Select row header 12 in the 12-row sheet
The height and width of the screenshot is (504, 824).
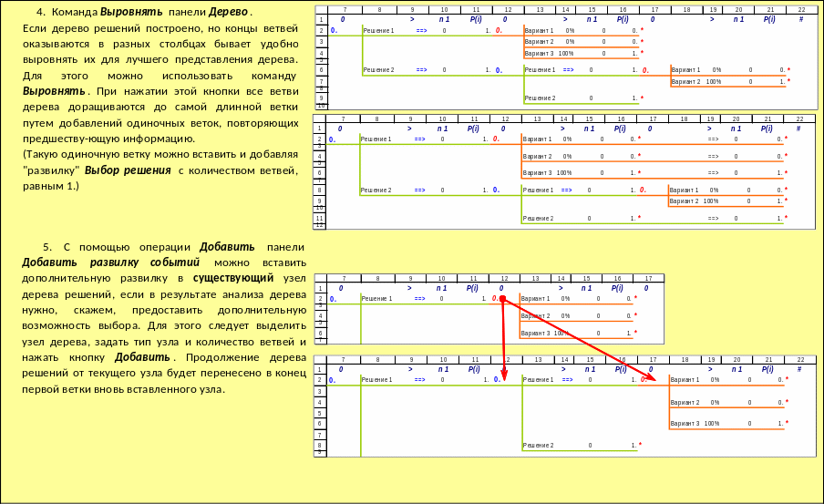point(319,226)
